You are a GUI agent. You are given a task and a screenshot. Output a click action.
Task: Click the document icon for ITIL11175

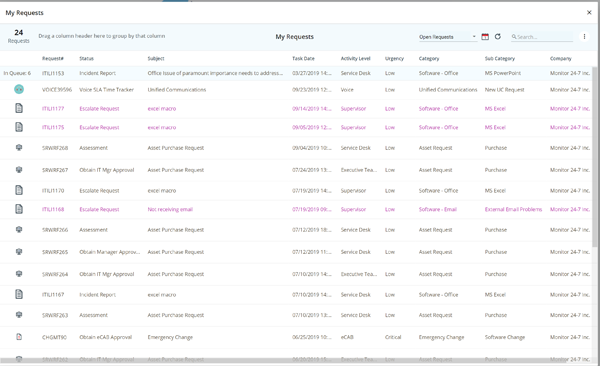[x=19, y=127]
